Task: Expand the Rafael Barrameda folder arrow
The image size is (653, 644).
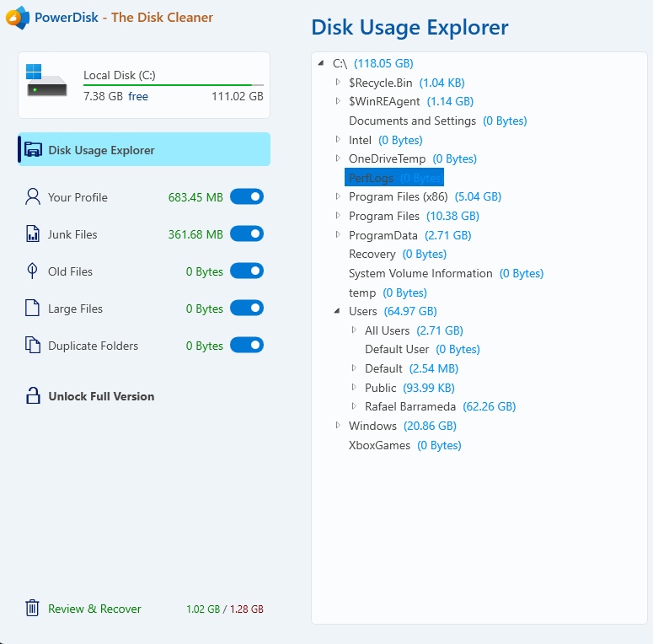Action: click(x=354, y=405)
